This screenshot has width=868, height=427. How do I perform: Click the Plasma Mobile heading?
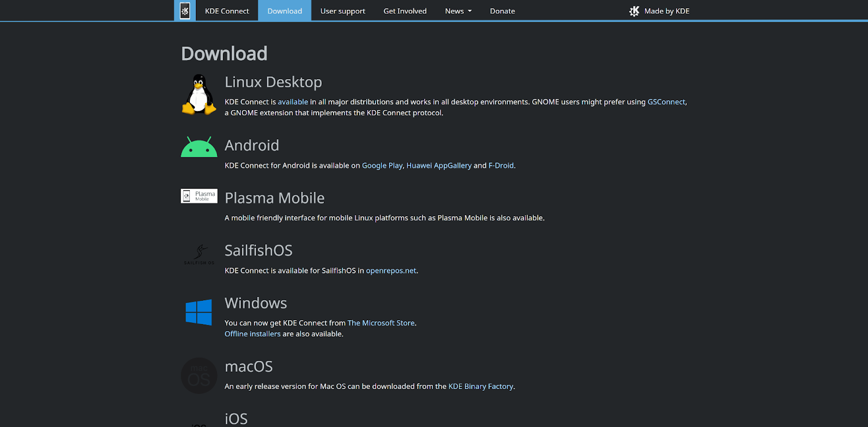point(275,198)
